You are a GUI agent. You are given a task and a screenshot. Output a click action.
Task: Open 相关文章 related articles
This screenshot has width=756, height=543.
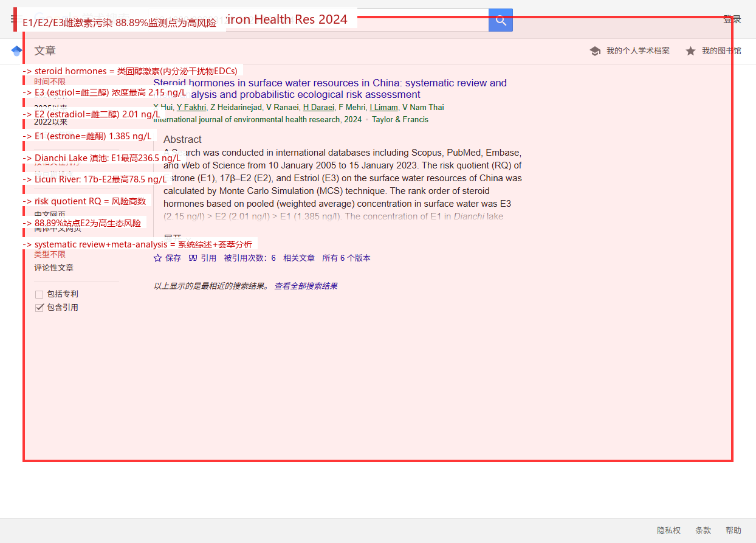pyautogui.click(x=299, y=258)
